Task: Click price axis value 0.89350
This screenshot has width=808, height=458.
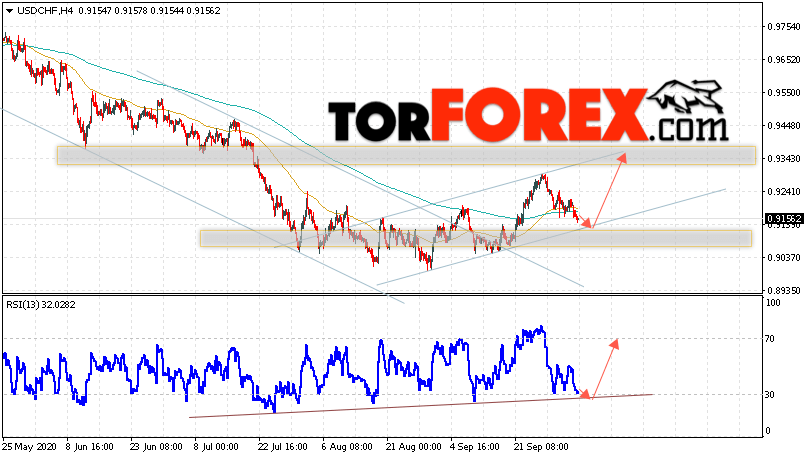Action: (783, 291)
